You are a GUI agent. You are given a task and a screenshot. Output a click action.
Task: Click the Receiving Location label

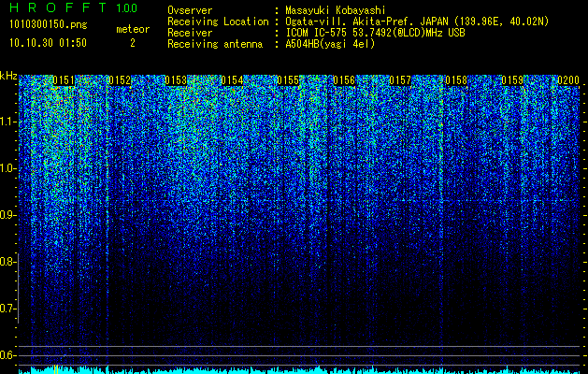point(218,22)
